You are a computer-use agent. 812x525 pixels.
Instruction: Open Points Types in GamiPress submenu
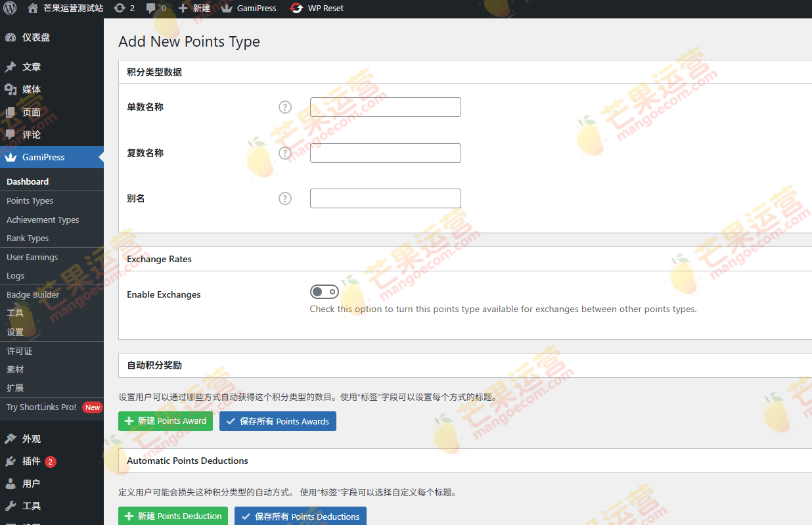(x=30, y=201)
